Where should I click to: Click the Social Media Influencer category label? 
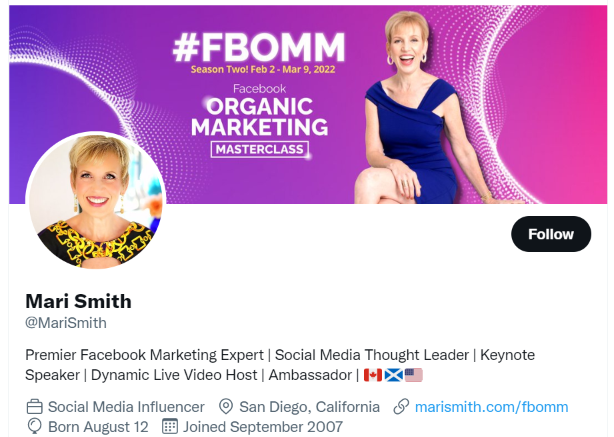click(126, 407)
